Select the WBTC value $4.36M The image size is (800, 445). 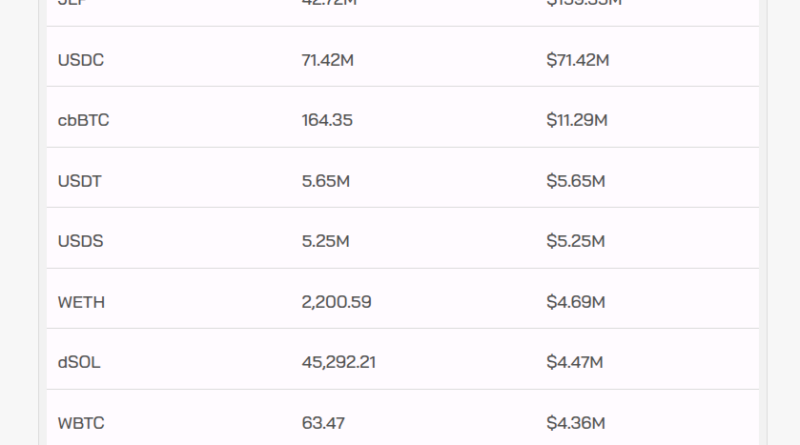pyautogui.click(x=575, y=423)
